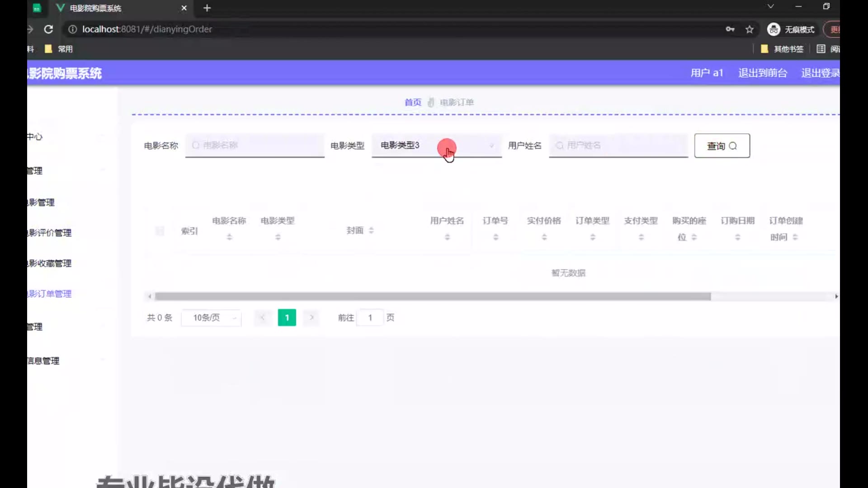Click the 查询 search button

coord(722,145)
